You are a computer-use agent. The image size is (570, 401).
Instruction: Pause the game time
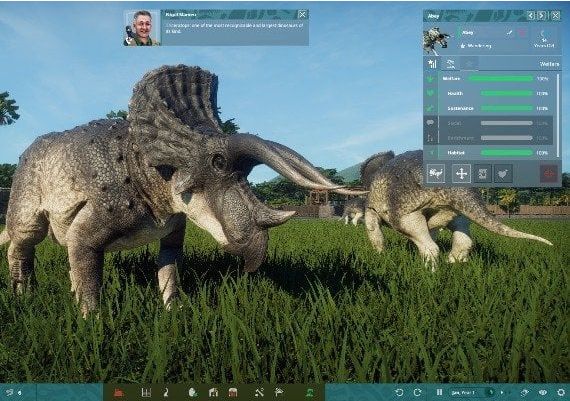(439, 393)
